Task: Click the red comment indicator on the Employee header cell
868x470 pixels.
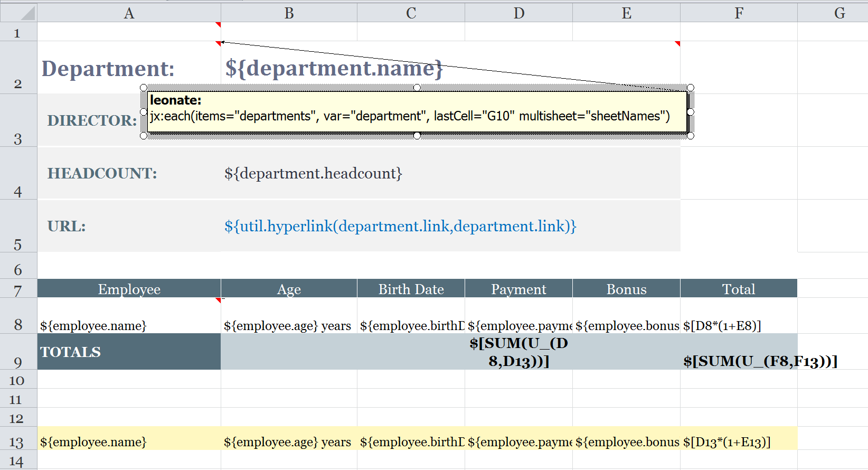Action: [218, 300]
